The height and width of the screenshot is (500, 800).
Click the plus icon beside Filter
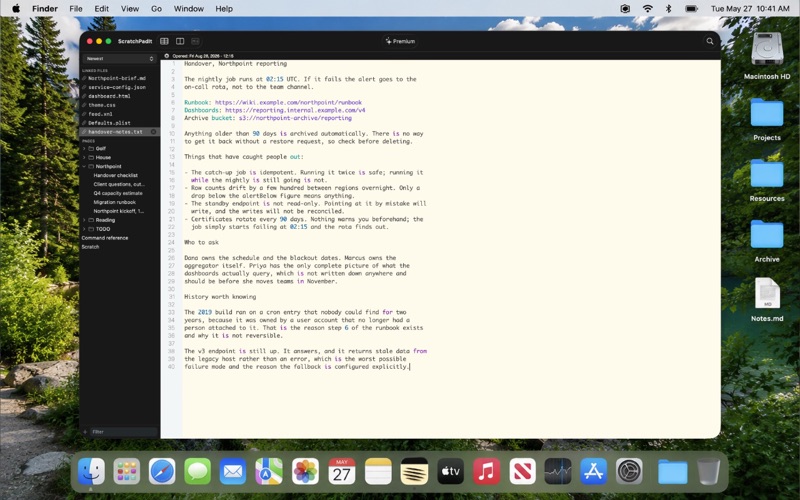(85, 432)
